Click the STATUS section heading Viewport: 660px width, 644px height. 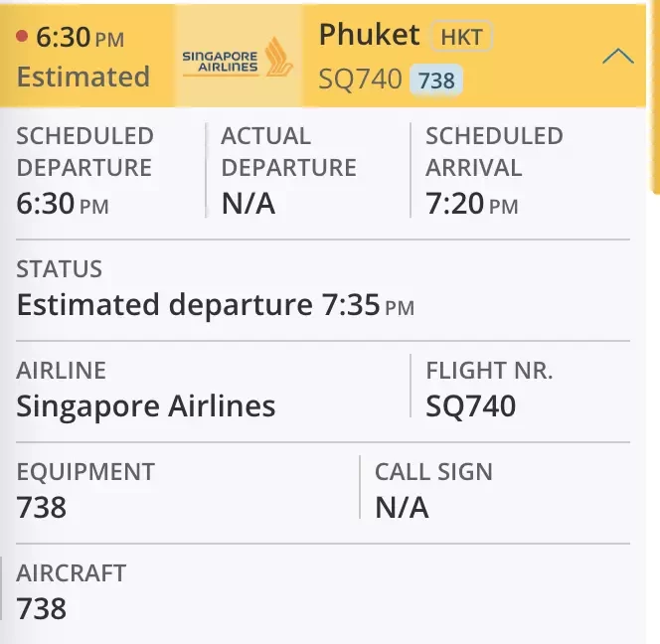click(59, 269)
